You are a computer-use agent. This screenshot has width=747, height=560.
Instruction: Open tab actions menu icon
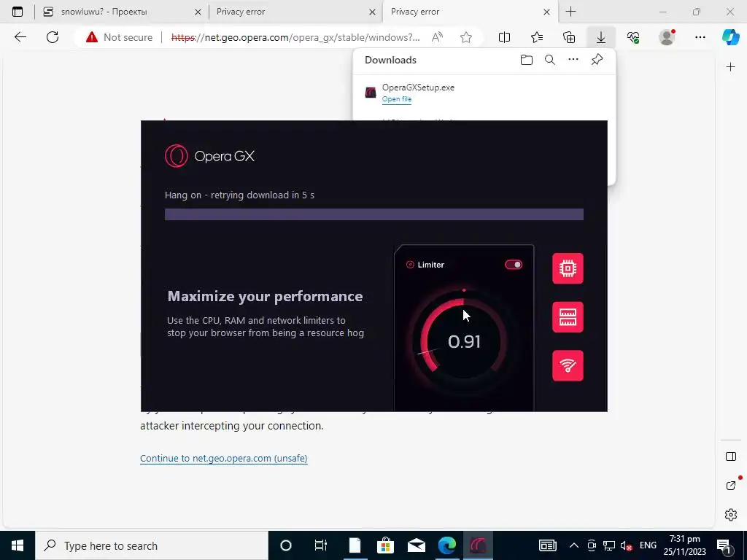(x=18, y=12)
